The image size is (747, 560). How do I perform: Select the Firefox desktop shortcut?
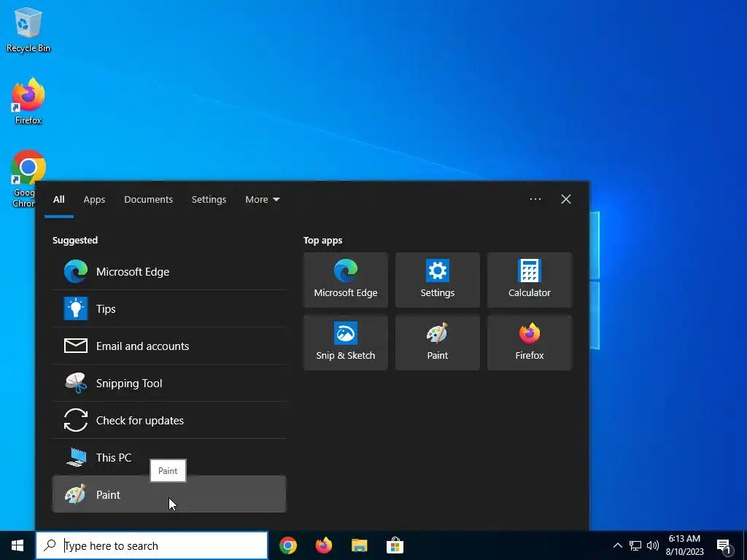28,101
